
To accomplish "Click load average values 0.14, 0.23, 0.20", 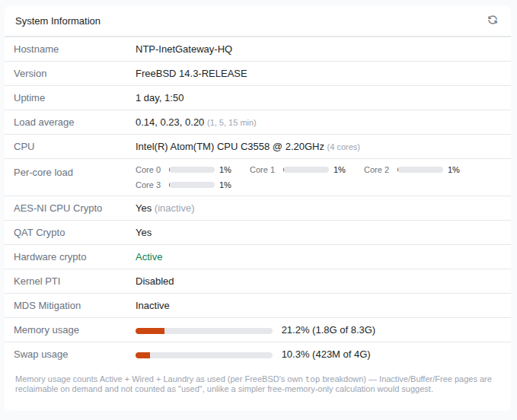I will click(170, 123).
